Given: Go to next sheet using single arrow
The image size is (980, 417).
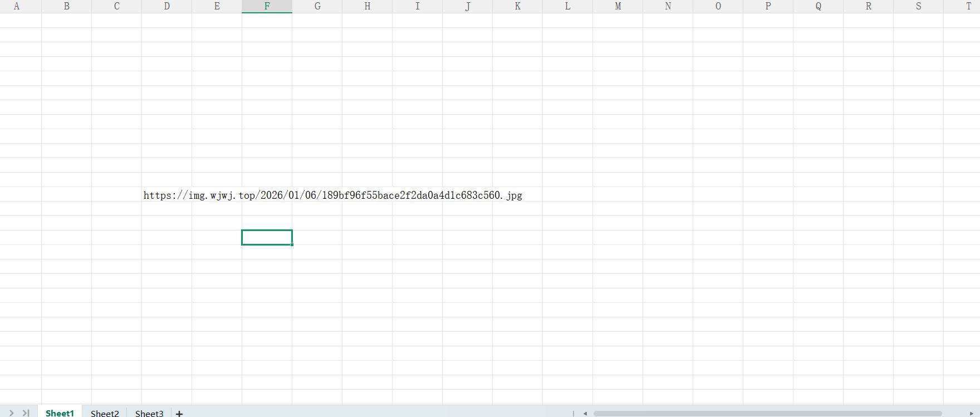Looking at the screenshot, I should tap(11, 413).
